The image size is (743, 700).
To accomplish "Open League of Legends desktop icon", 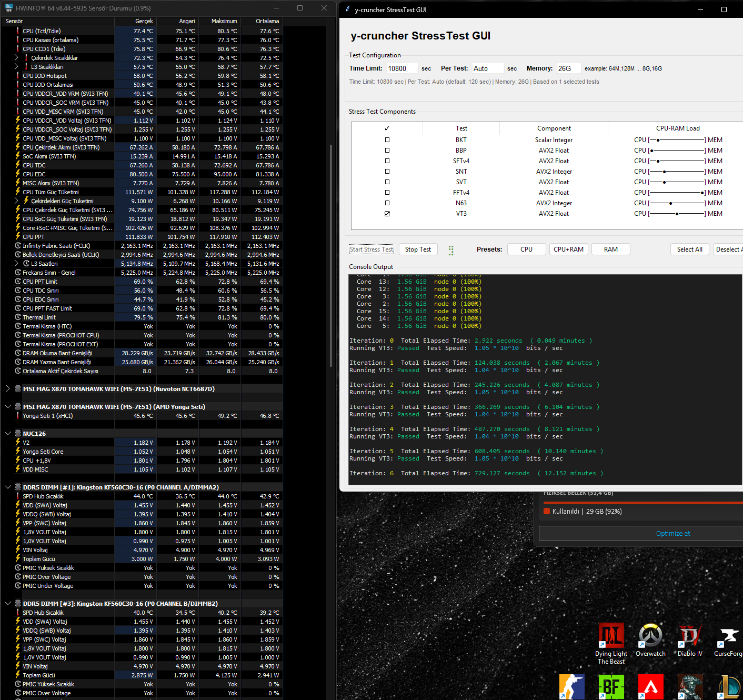I will click(730, 687).
